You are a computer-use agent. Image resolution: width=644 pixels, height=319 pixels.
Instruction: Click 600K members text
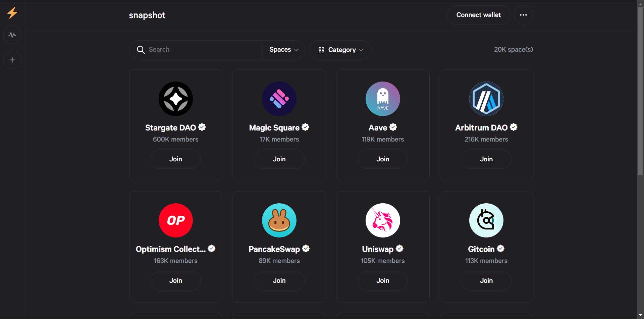click(x=176, y=140)
